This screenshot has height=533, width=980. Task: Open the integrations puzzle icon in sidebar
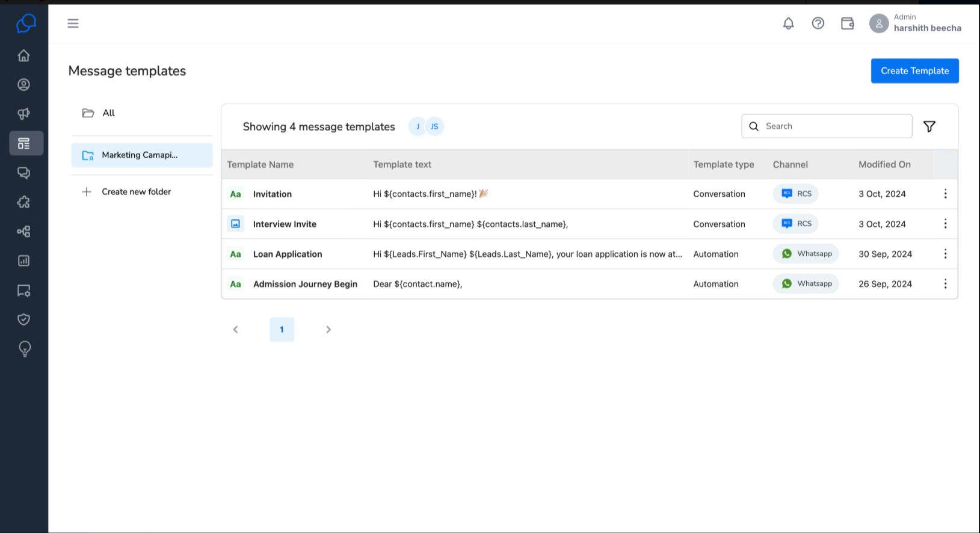click(x=23, y=202)
